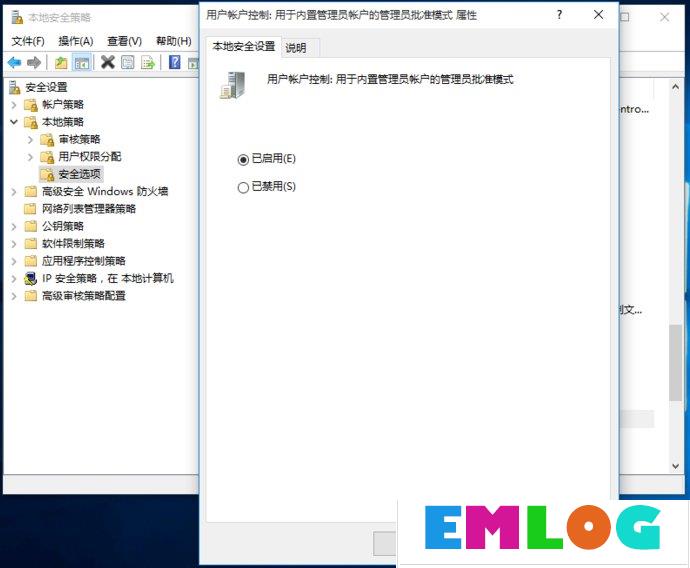Viewport: 690px width, 568px height.
Task: Click the black X Delete icon in the toolbar
Action: 107,62
